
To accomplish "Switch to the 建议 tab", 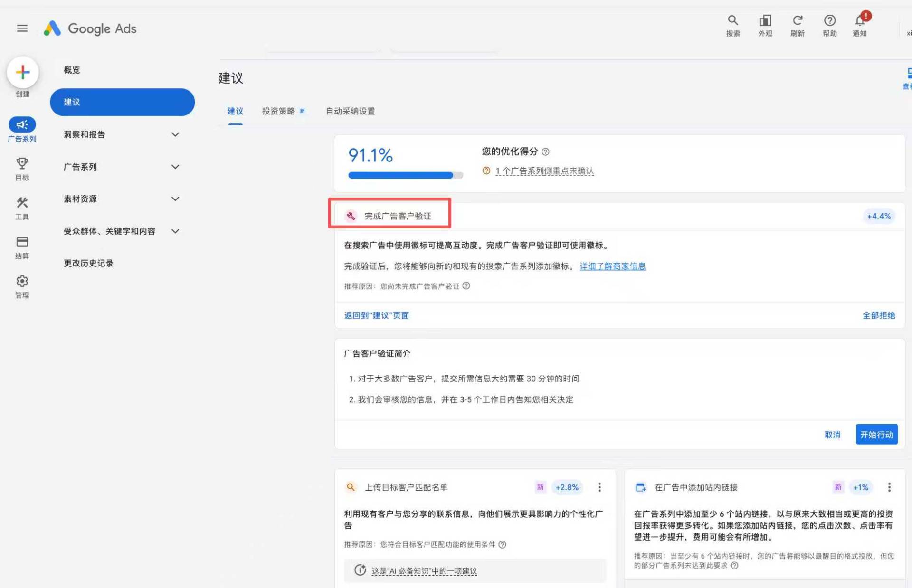I will (235, 111).
